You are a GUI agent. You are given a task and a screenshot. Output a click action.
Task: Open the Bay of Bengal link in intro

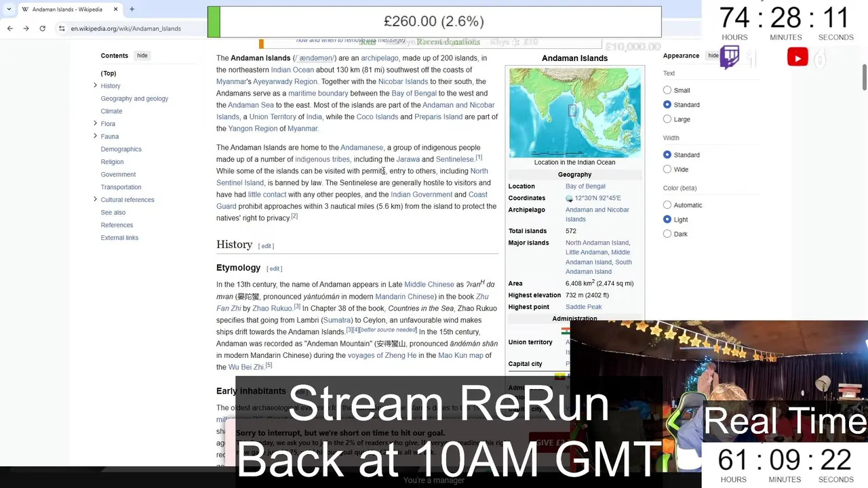pyautogui.click(x=414, y=94)
